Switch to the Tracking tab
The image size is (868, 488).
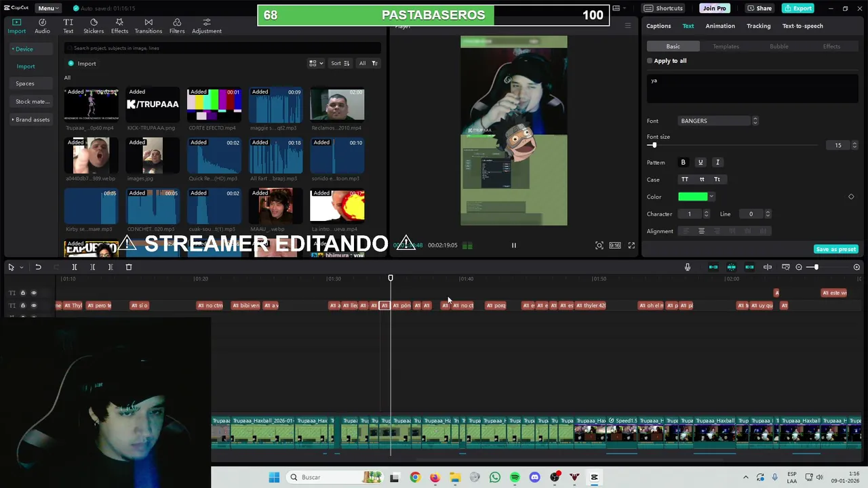[x=758, y=26]
